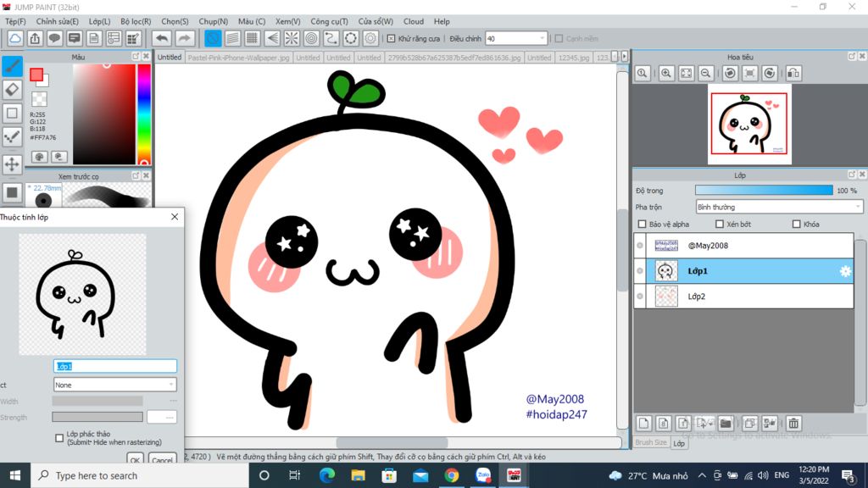Duplicate the selected layer
The height and width of the screenshot is (488, 868).
point(749,424)
